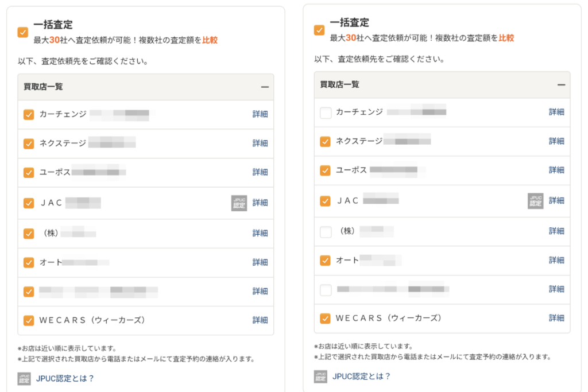Collapse 買取店一覧 with minus icon in right panel
Image resolution: width=588 pixels, height=392 pixels.
tap(561, 85)
